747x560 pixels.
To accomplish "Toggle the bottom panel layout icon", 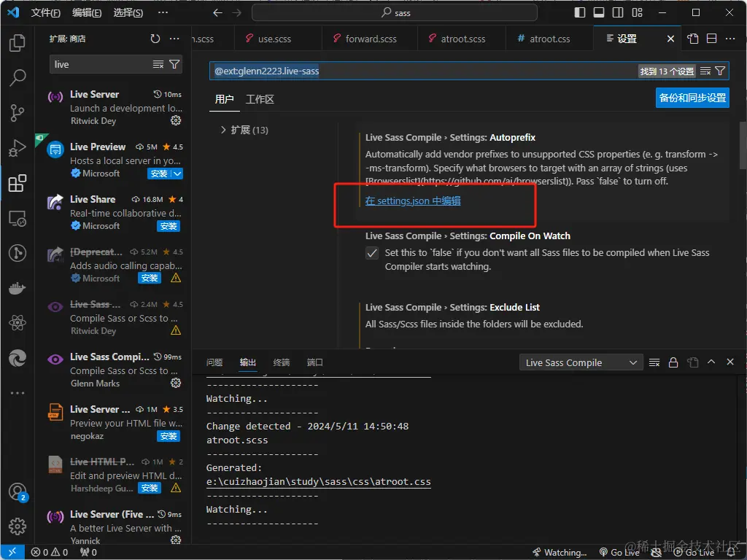I will [599, 12].
